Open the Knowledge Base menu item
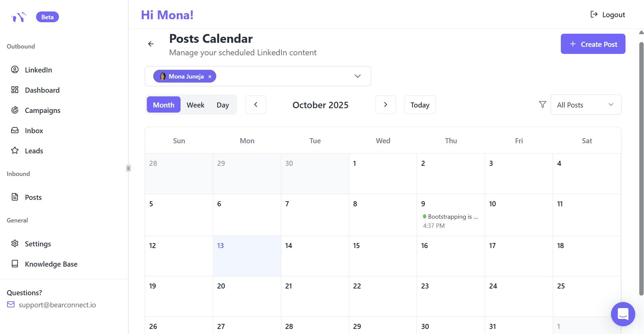 tap(51, 264)
